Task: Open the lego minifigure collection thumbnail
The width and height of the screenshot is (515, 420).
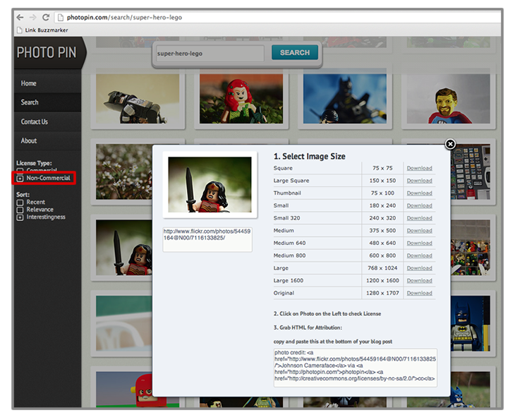Action: 471,248
